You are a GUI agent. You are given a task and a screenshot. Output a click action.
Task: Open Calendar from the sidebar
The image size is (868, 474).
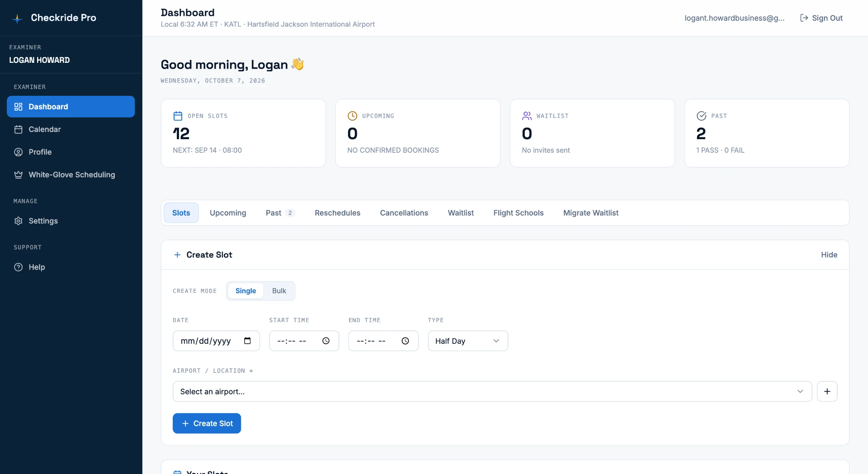point(71,129)
